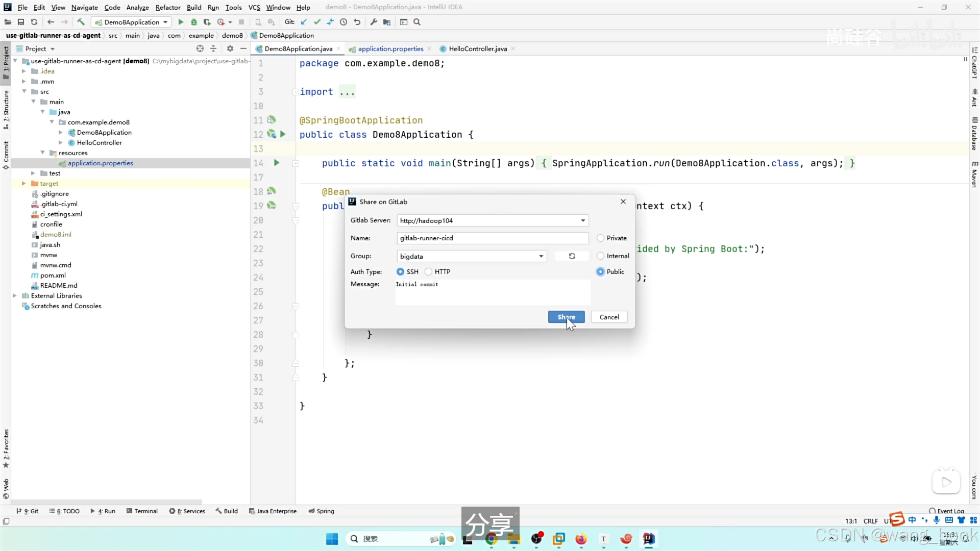Close the Share on GitLab dialog
The height and width of the screenshot is (551, 980).
[x=623, y=202]
